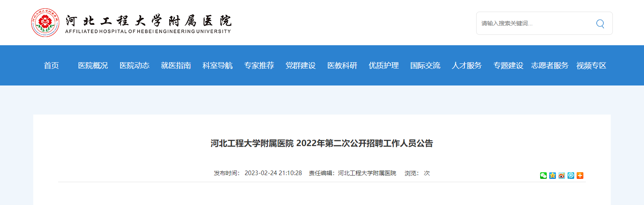Share article to QQ Zone

[553, 176]
